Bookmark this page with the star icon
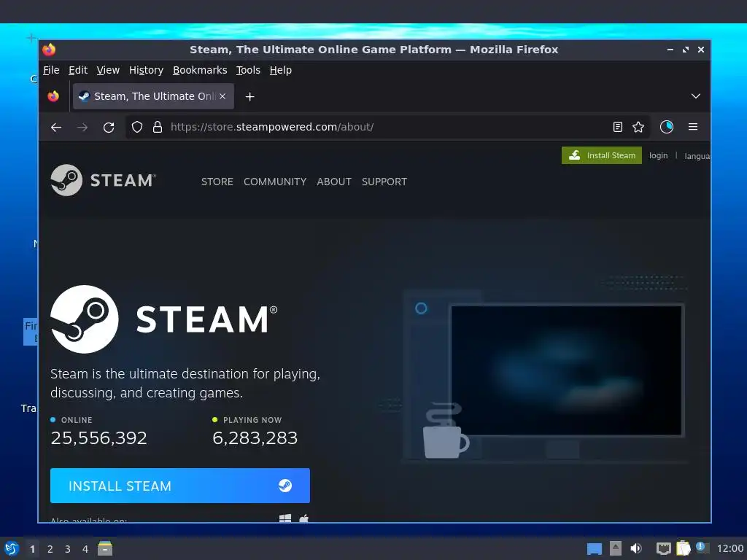Image resolution: width=747 pixels, height=560 pixels. click(x=638, y=127)
